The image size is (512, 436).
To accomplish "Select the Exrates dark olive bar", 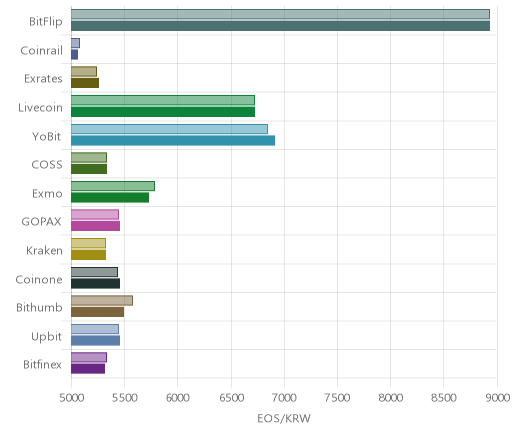I will [85, 83].
